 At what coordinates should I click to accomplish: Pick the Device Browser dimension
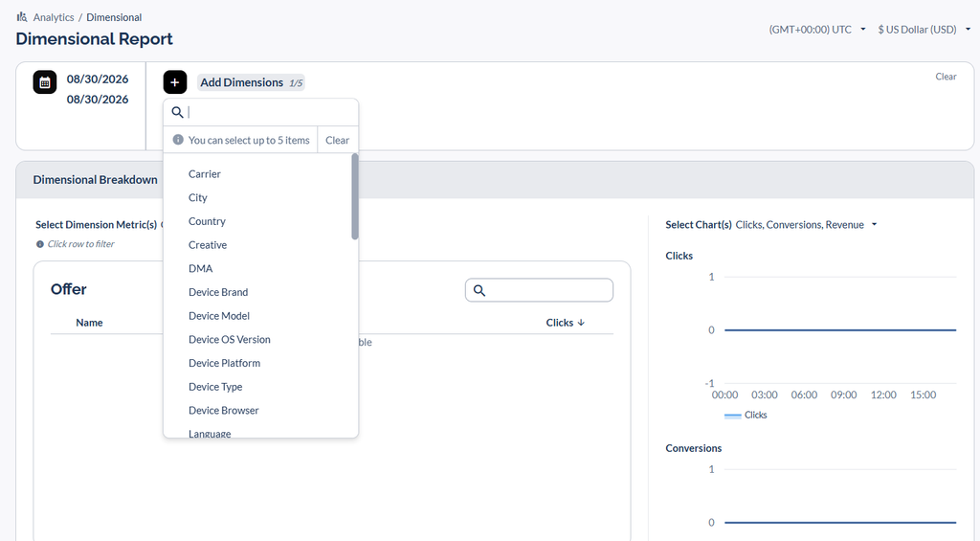(223, 410)
